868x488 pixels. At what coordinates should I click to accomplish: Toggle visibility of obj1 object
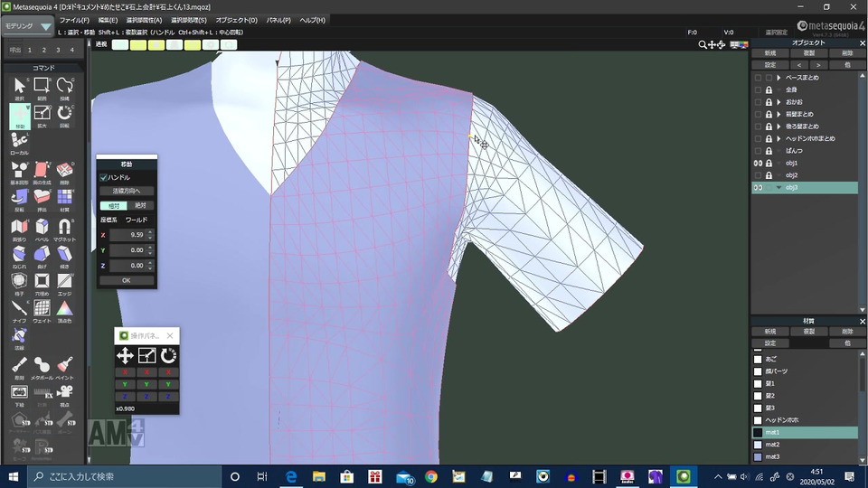point(758,163)
